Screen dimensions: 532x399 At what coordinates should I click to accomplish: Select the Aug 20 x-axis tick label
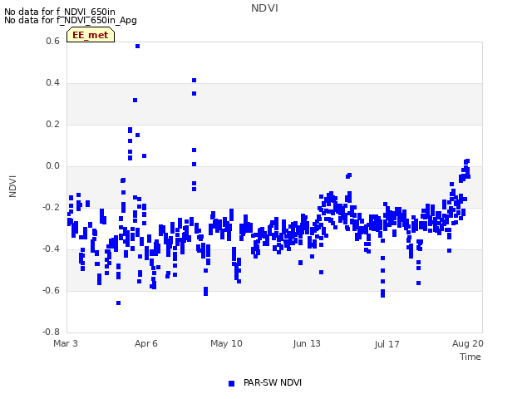[x=467, y=343]
